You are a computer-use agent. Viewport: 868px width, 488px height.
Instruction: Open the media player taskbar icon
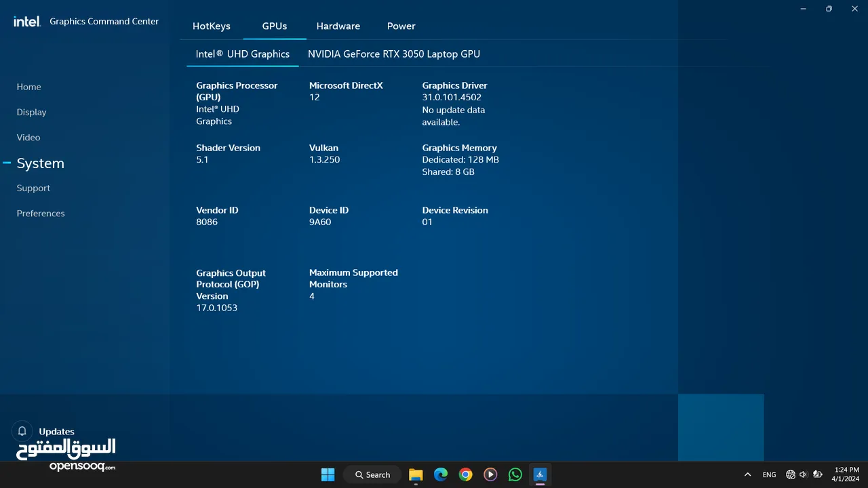[490, 474]
